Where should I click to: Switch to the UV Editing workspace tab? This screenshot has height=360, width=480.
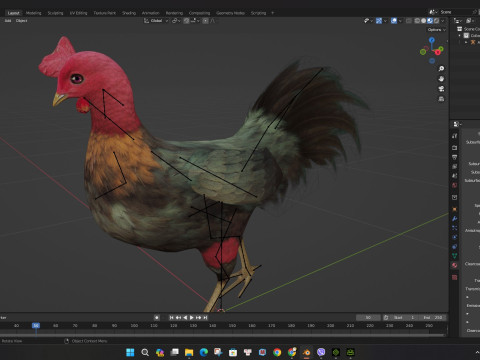click(78, 13)
